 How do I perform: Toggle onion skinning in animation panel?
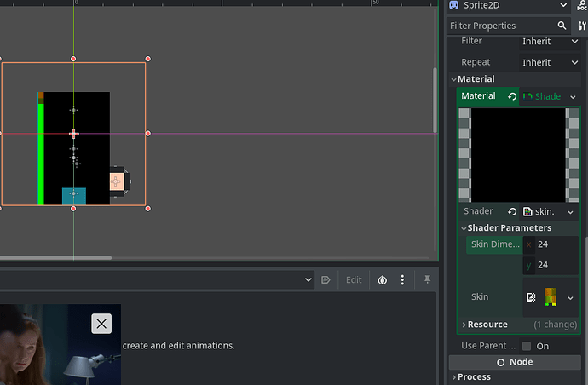pos(383,279)
